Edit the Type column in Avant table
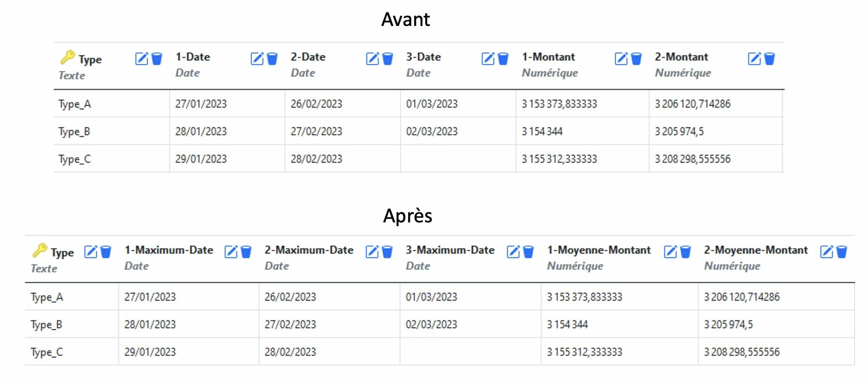The width and height of the screenshot is (868, 379). [142, 59]
